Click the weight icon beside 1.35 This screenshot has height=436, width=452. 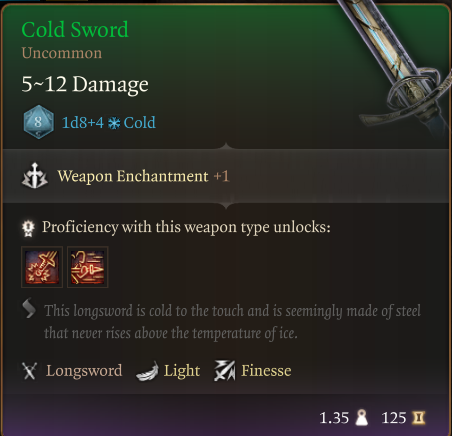(x=361, y=418)
